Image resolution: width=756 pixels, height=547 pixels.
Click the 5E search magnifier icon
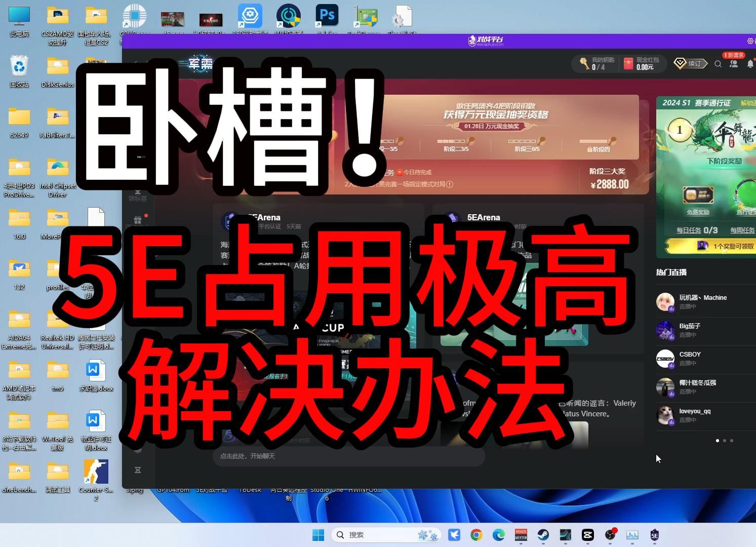tap(718, 64)
